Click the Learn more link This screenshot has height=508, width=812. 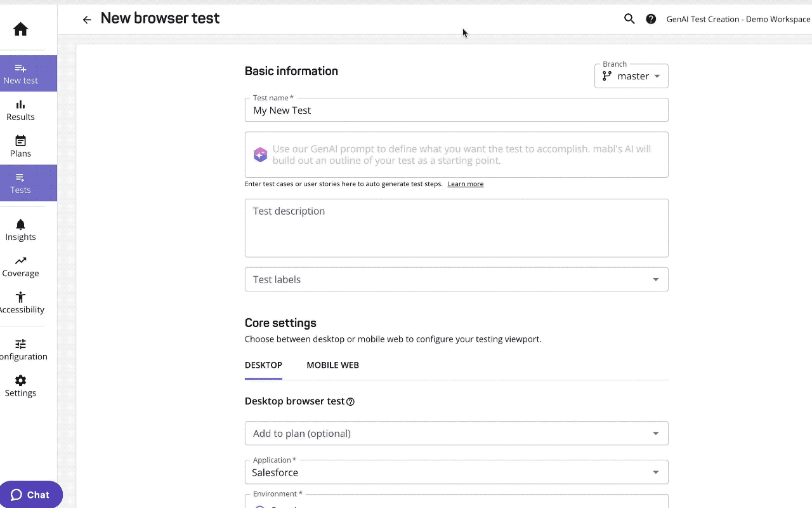[465, 184]
